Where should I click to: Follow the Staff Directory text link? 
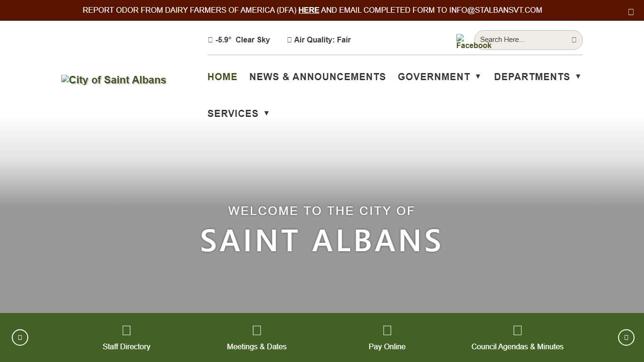(126, 346)
